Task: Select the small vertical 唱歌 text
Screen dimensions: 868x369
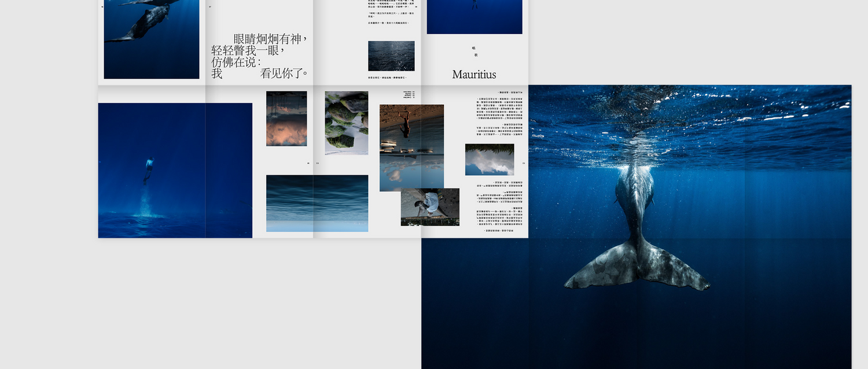Action: [x=475, y=51]
